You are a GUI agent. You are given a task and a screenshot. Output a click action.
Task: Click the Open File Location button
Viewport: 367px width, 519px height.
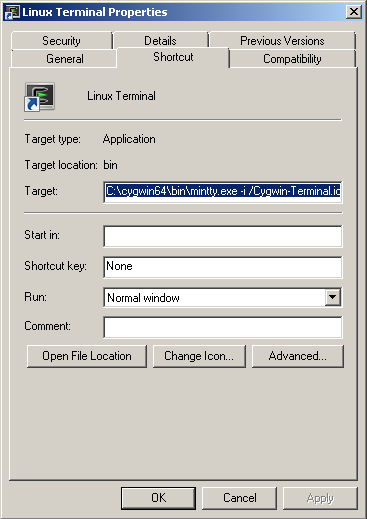coord(87,356)
